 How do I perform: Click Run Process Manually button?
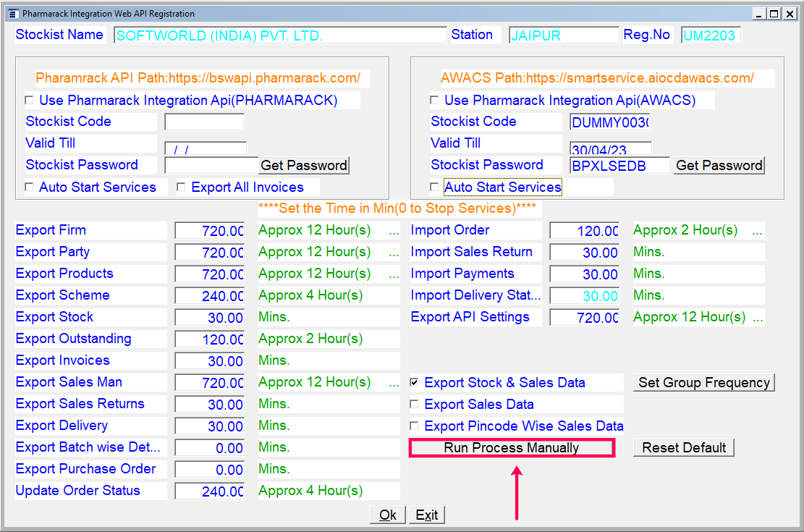(x=512, y=448)
